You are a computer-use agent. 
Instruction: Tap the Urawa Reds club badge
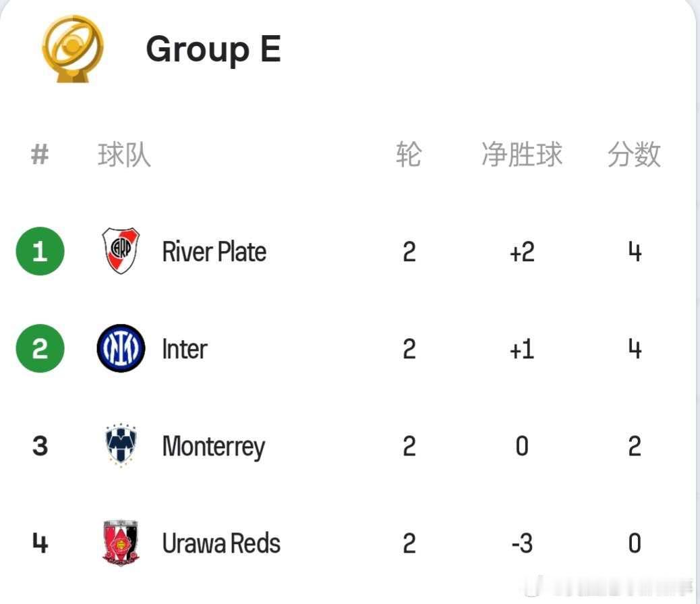pos(121,543)
